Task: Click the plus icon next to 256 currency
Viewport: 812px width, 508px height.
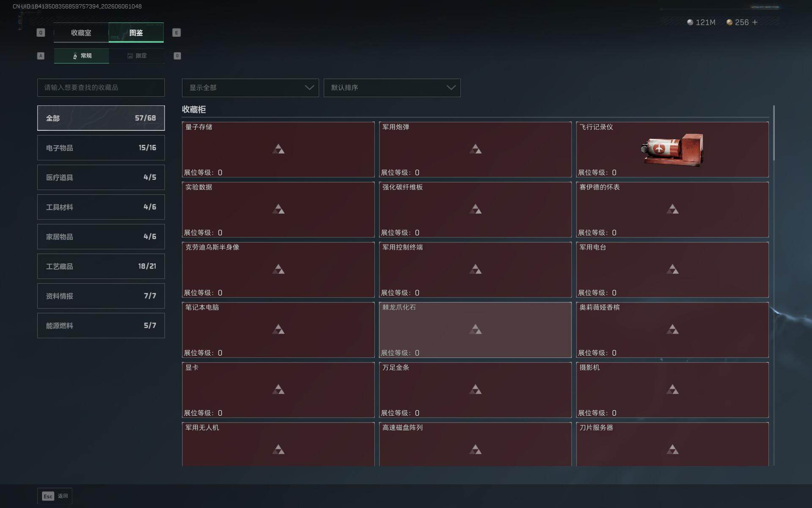Action: point(755,22)
